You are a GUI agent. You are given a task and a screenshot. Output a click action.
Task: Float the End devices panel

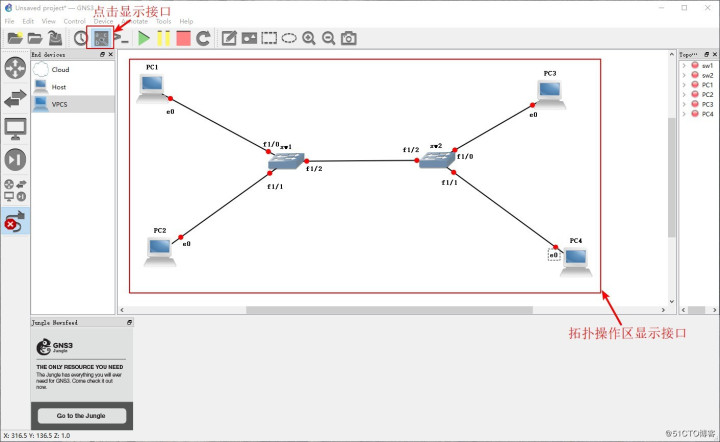102,54
